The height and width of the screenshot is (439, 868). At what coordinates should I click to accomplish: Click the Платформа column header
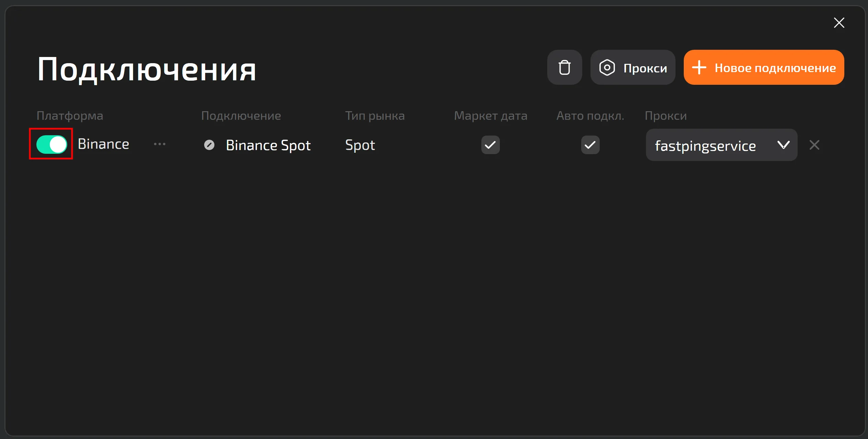70,116
